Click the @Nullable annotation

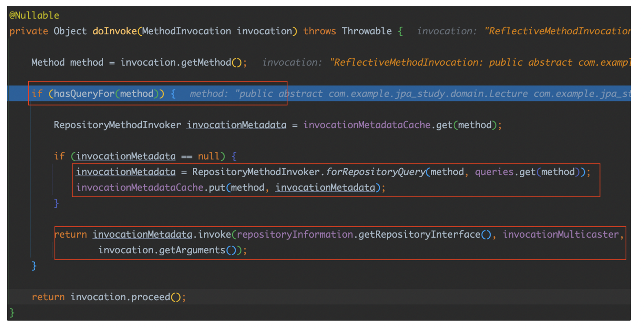pos(34,15)
